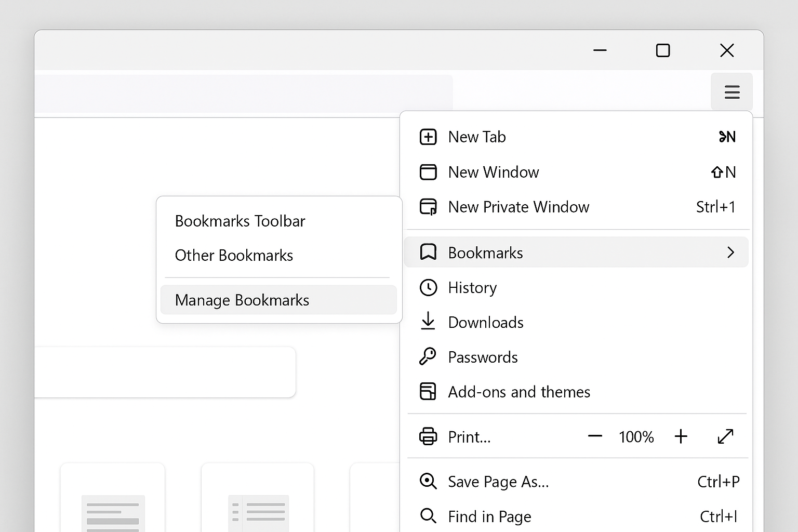Image resolution: width=798 pixels, height=532 pixels.
Task: Select Other Bookmarks
Action: pyautogui.click(x=234, y=255)
